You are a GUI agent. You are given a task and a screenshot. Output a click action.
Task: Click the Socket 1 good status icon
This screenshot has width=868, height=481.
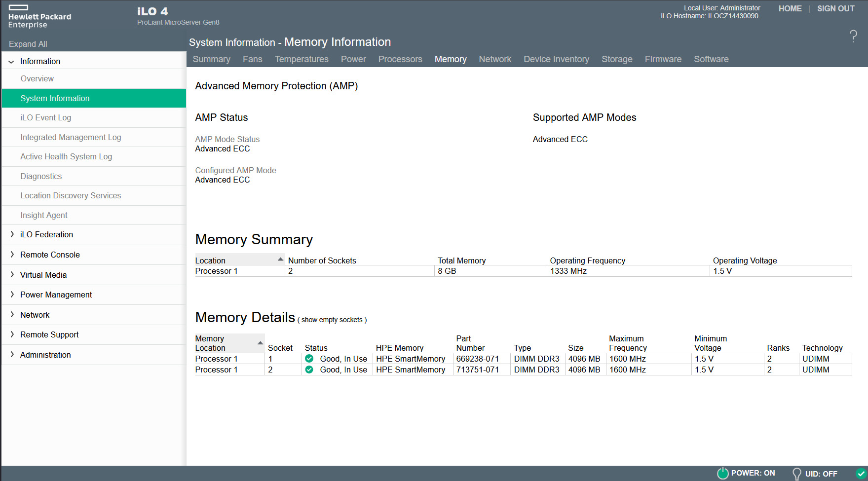coord(309,359)
